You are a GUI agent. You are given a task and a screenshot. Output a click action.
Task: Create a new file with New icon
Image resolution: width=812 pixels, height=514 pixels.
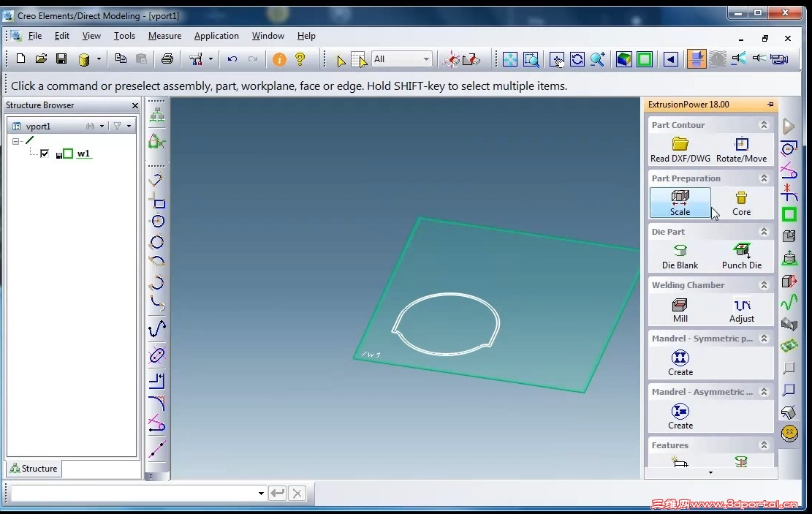point(20,58)
